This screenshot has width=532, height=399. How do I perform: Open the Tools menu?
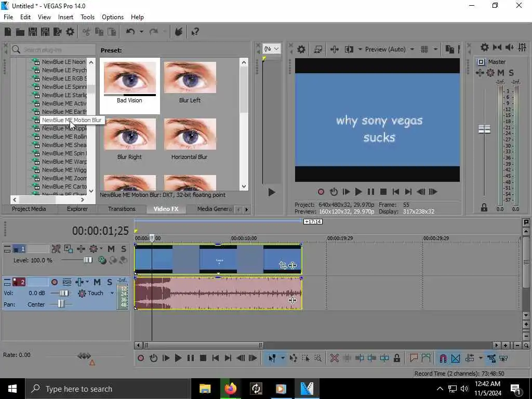tap(87, 17)
